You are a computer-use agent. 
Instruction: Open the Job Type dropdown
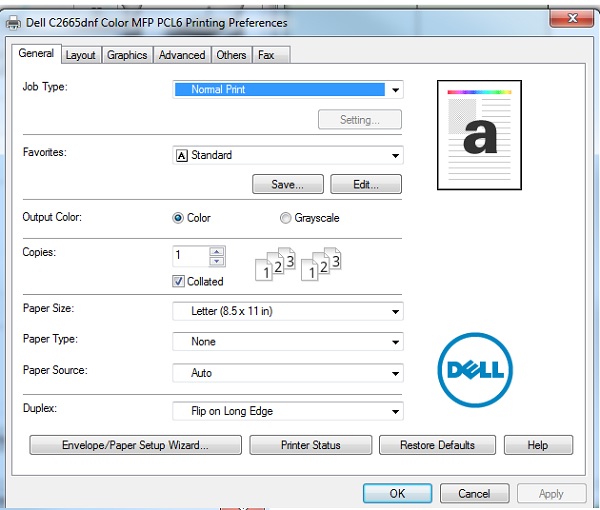288,90
